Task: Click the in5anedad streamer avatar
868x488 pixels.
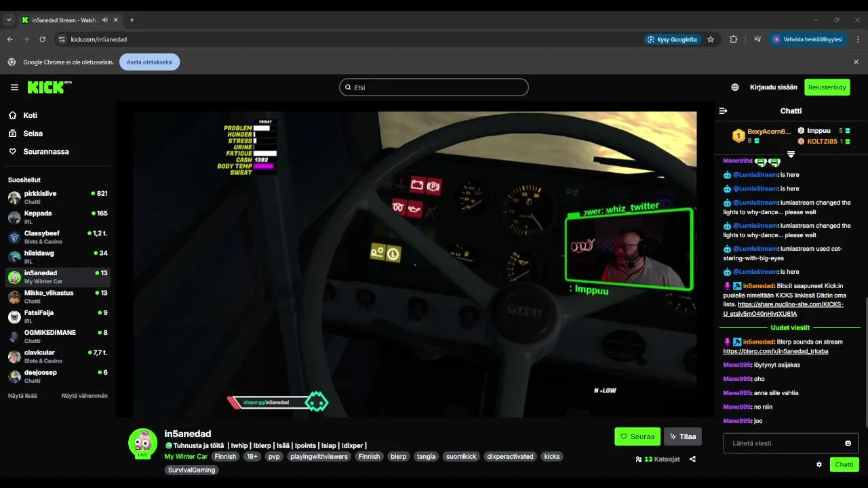Action: click(142, 443)
